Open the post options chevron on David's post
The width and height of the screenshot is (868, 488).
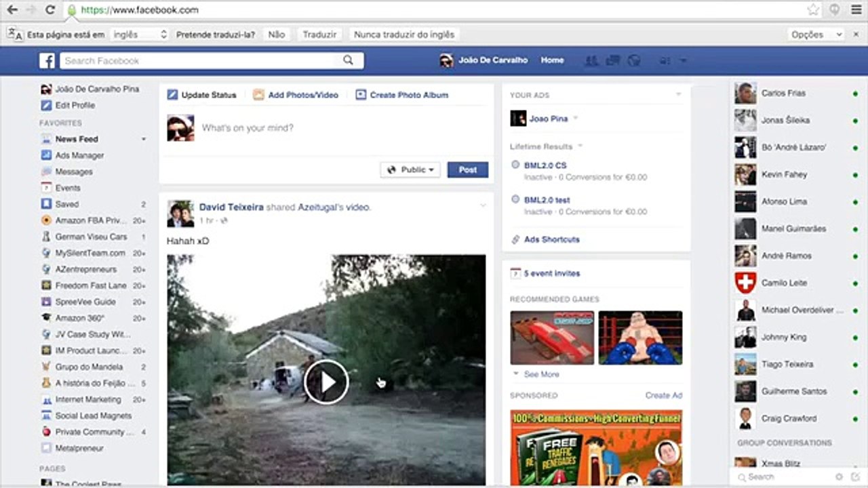click(x=483, y=205)
